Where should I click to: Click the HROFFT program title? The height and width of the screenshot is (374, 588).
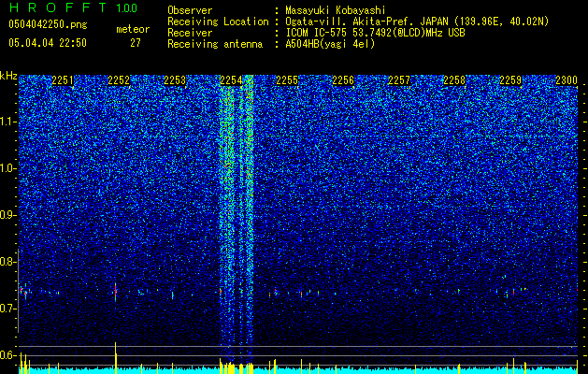[57, 7]
